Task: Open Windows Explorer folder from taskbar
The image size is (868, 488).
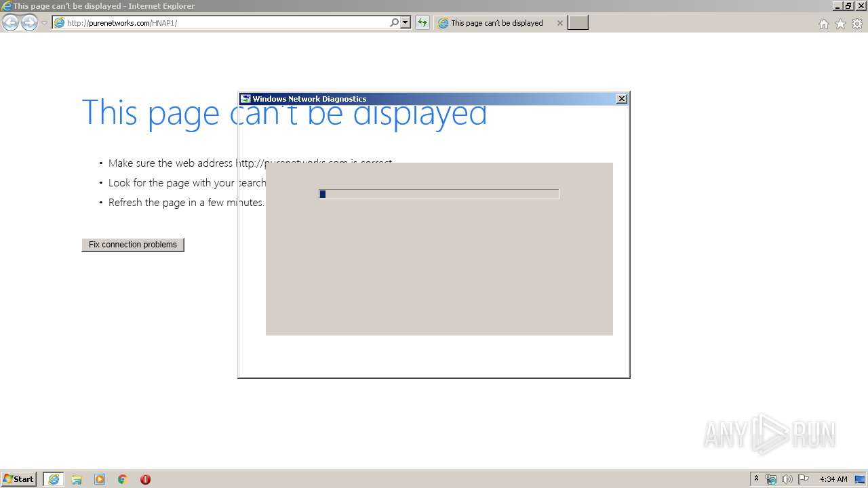Action: (x=77, y=479)
